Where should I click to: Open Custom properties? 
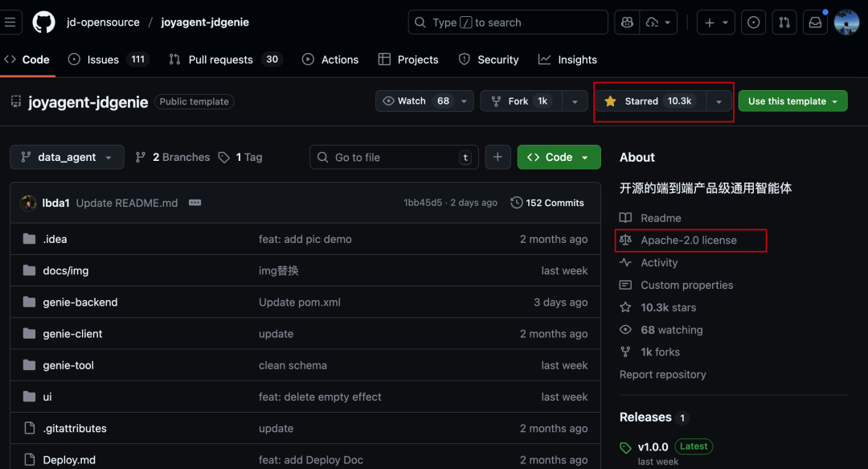click(677, 285)
